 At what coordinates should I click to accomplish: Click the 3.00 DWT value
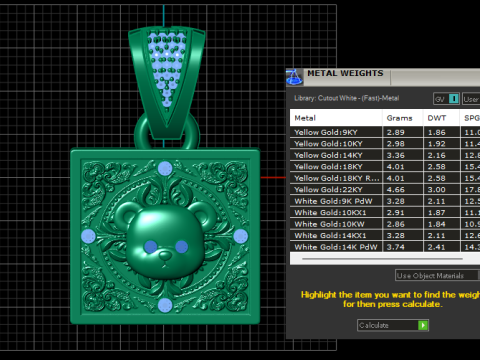[437, 190]
